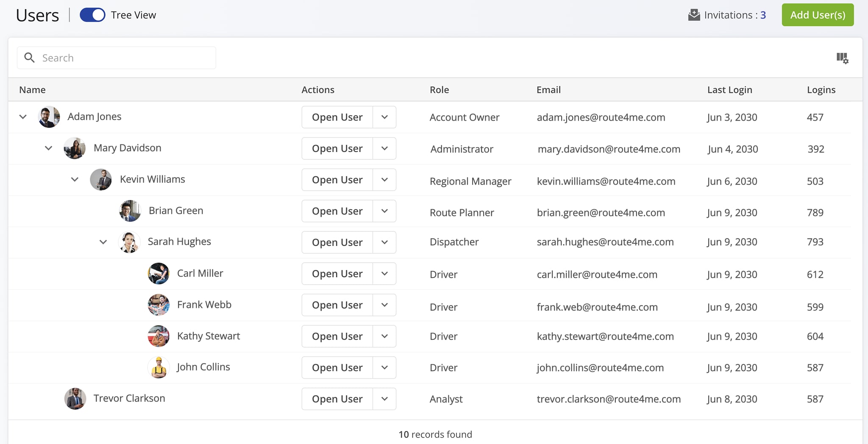868x444 pixels.
Task: Click the 10 records found text
Action: (x=435, y=434)
